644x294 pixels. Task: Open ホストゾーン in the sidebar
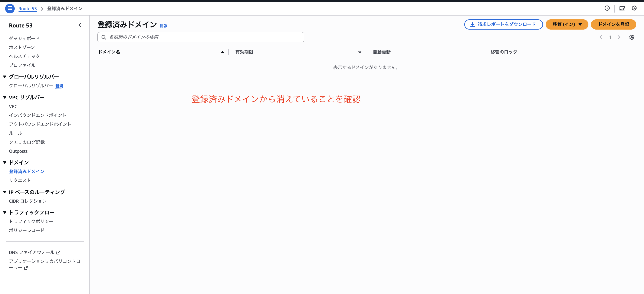[22, 47]
